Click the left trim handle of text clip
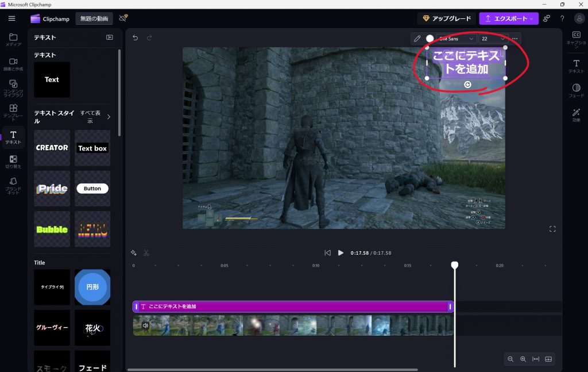The image size is (588, 372). point(136,306)
